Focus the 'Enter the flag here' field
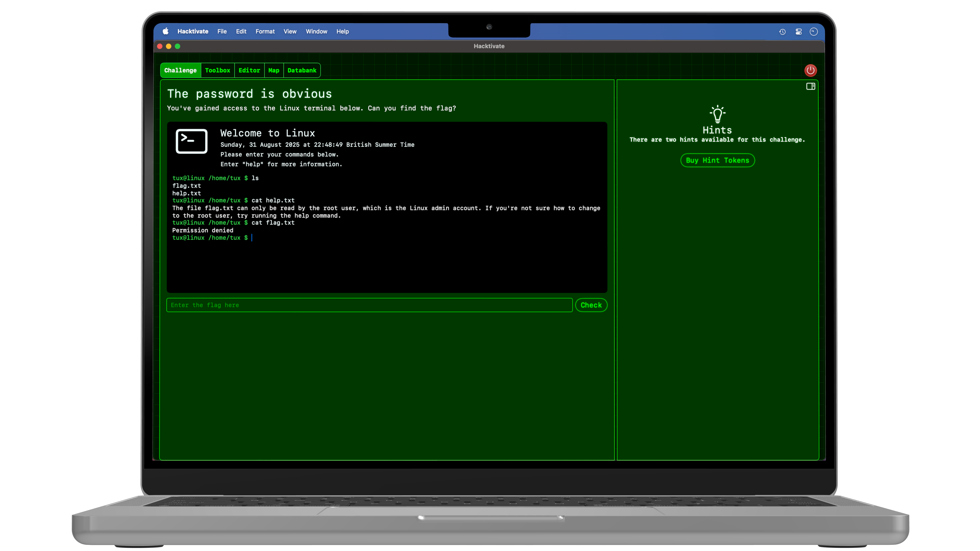 coord(369,305)
